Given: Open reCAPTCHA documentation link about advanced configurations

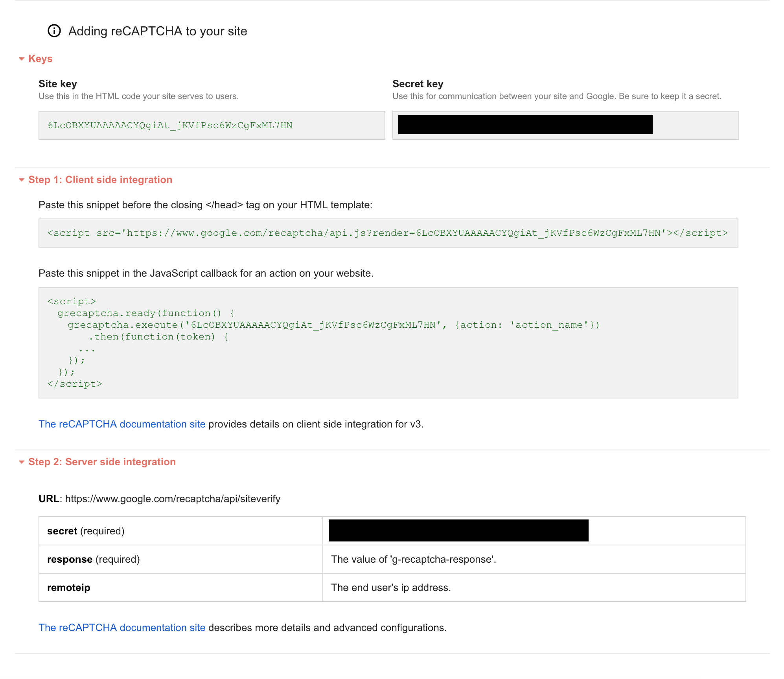Looking at the screenshot, I should 122,628.
